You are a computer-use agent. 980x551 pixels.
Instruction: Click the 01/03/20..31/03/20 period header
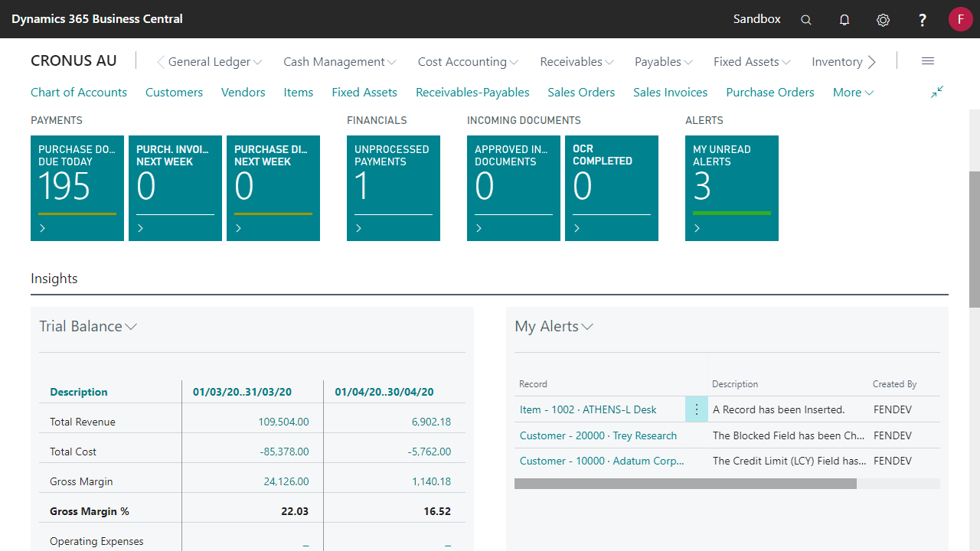[x=242, y=392]
